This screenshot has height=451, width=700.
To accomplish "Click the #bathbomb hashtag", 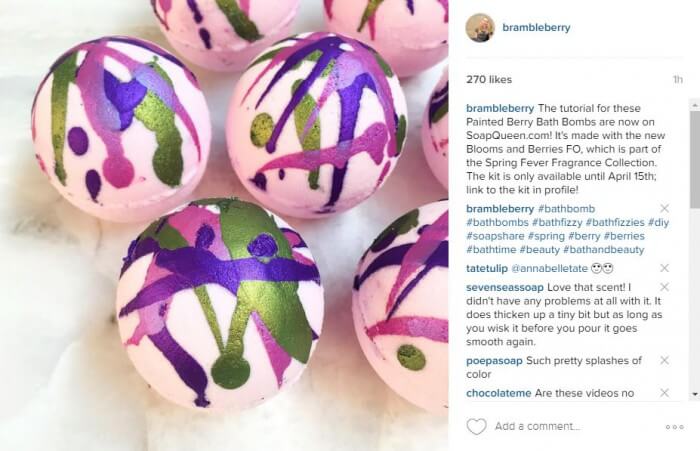I will (567, 209).
